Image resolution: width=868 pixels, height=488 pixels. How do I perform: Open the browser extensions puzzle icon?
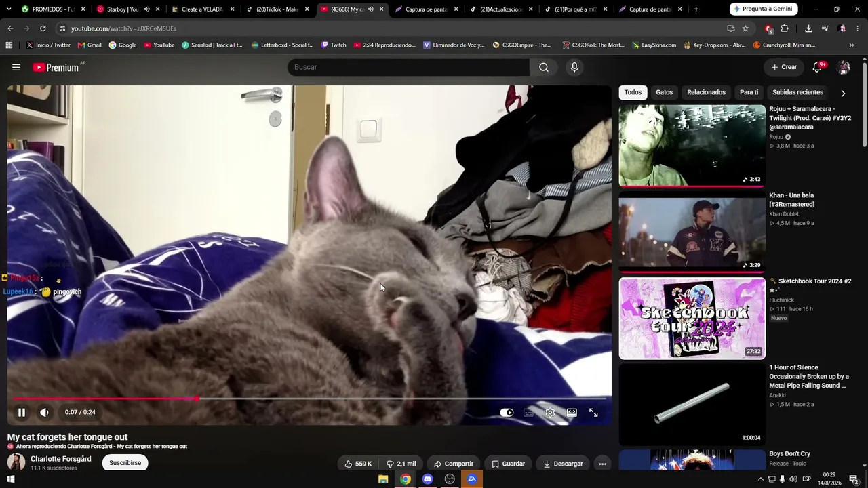785,28
